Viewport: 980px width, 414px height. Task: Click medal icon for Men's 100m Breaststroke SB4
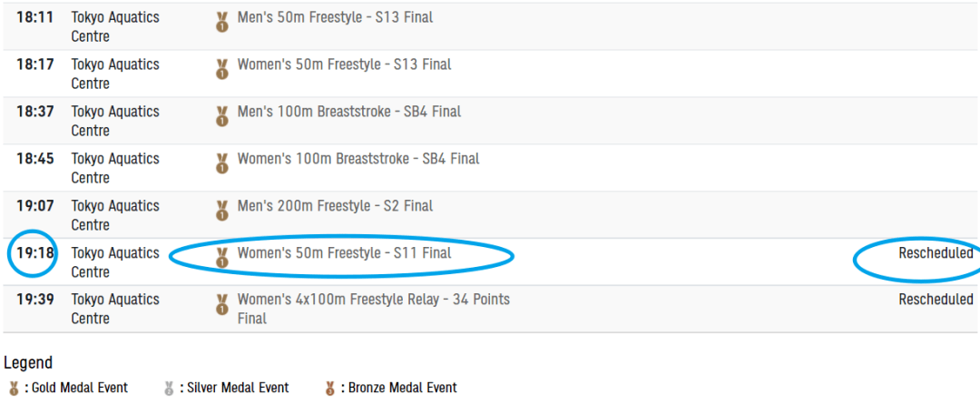click(221, 116)
